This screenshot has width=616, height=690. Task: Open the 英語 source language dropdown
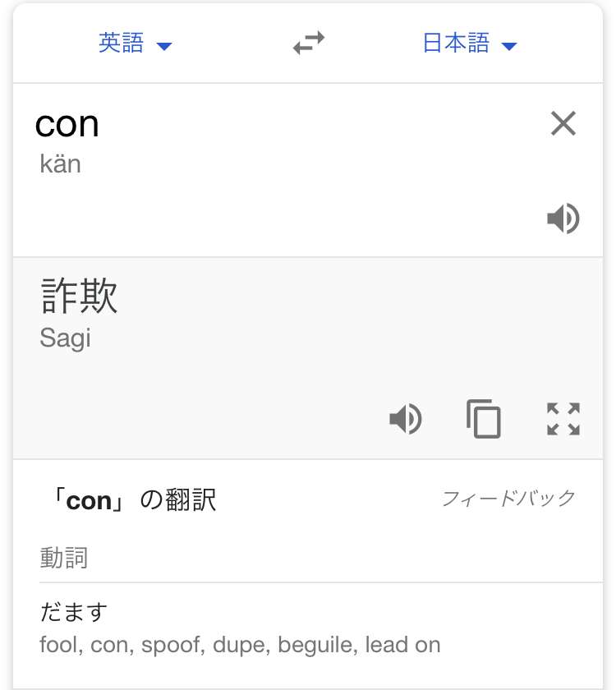[135, 43]
